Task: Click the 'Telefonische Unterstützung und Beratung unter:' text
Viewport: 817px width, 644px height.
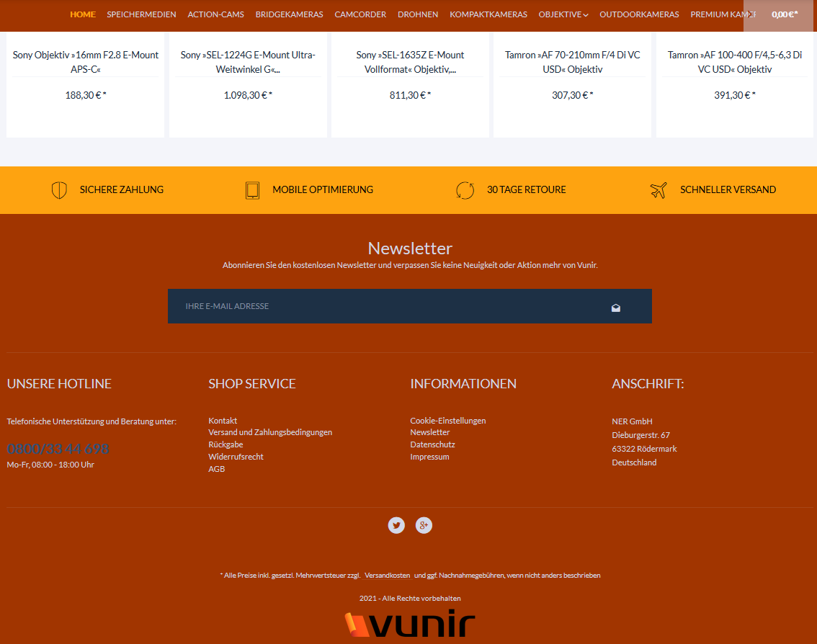Action: tap(91, 421)
